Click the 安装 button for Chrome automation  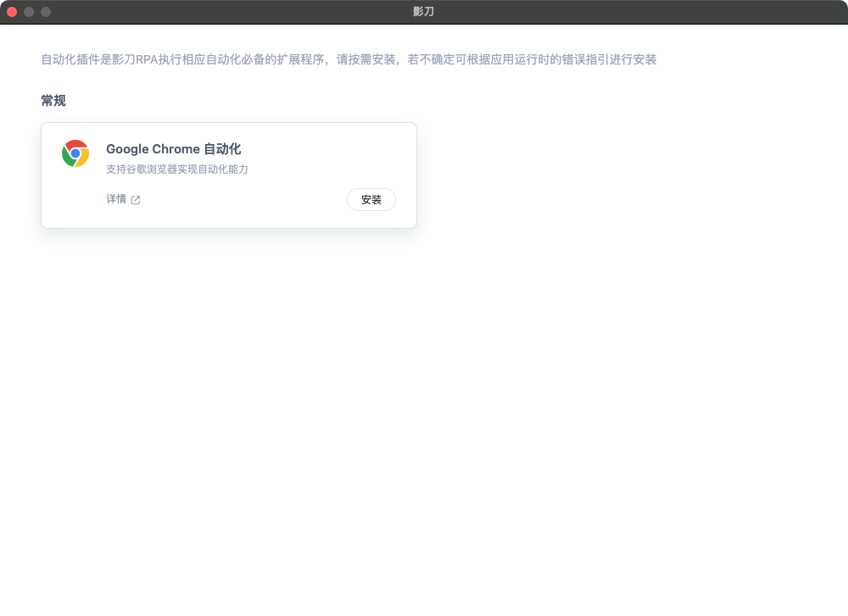(371, 199)
